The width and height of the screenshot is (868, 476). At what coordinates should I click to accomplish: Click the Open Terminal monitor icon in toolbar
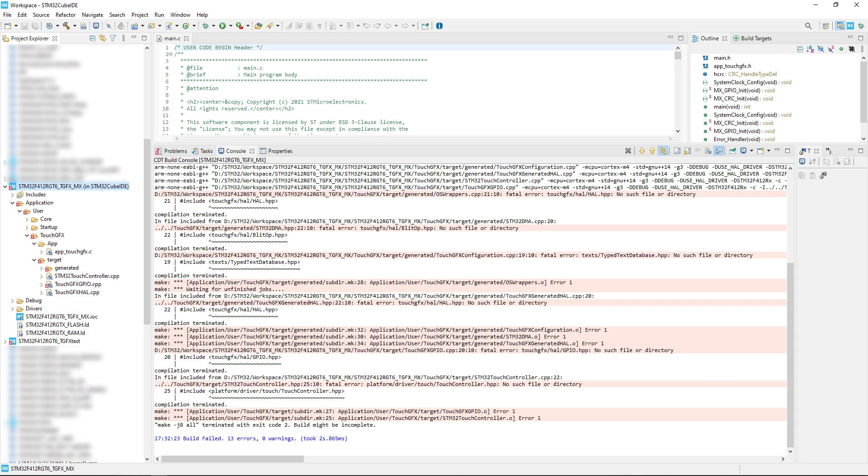(x=96, y=26)
